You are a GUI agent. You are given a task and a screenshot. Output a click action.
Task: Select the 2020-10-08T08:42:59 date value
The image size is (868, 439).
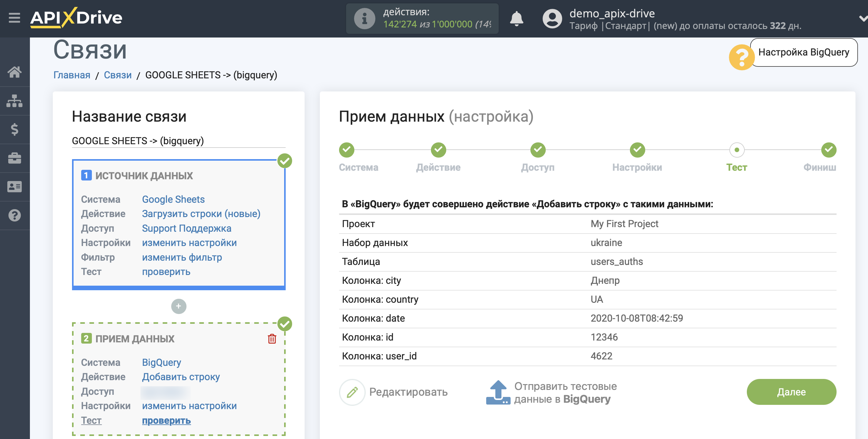coord(637,318)
